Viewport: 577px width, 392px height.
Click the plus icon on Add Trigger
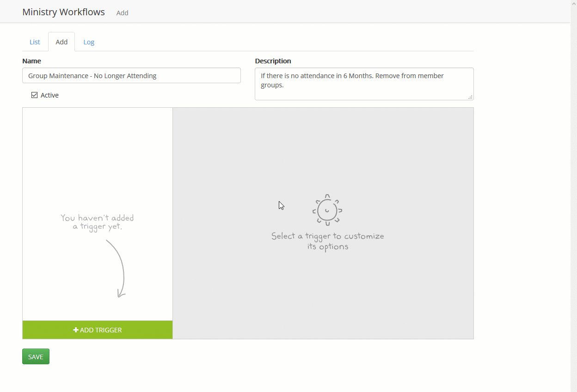point(76,330)
